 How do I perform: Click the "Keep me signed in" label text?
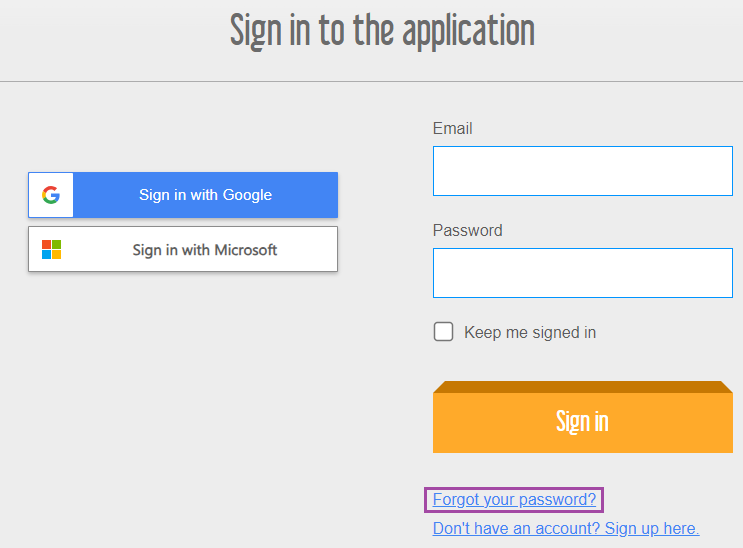(530, 332)
